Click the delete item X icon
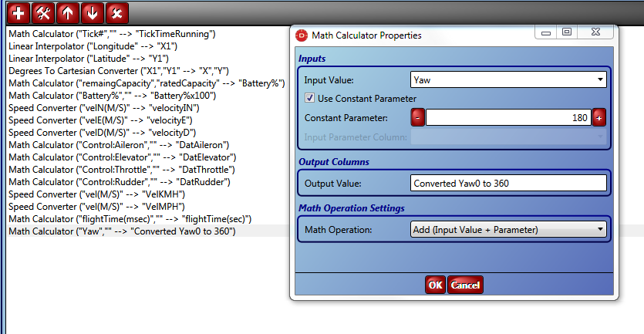The width and height of the screenshot is (644, 334). coord(117,13)
